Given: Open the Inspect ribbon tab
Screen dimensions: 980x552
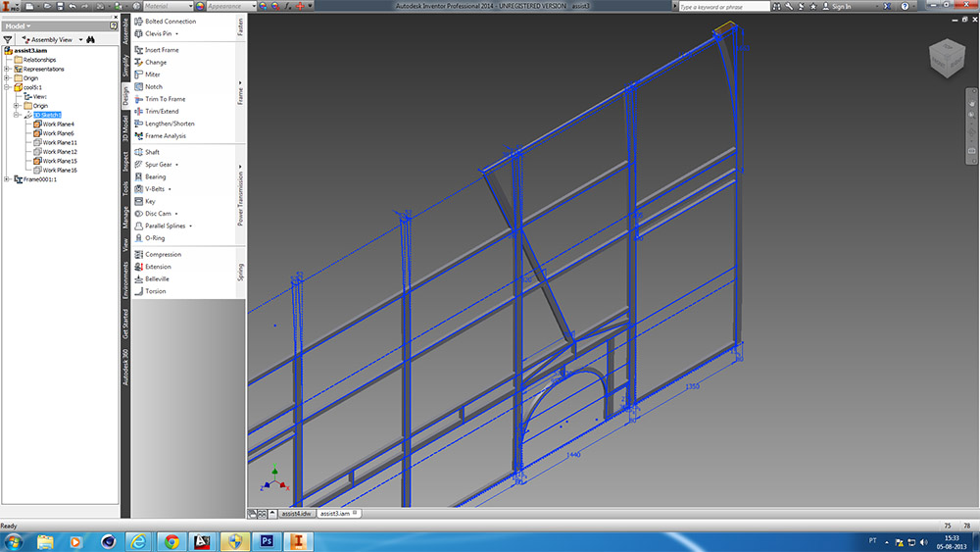Looking at the screenshot, I should click(x=125, y=162).
